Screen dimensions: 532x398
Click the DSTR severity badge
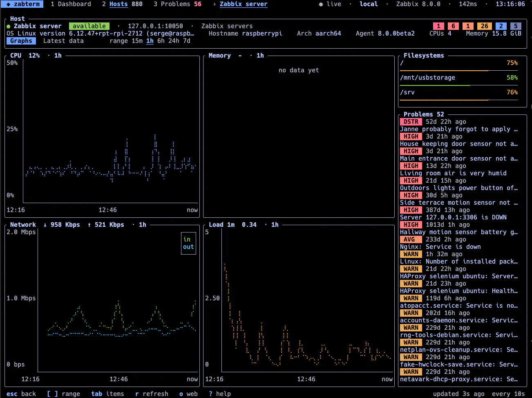pos(411,122)
